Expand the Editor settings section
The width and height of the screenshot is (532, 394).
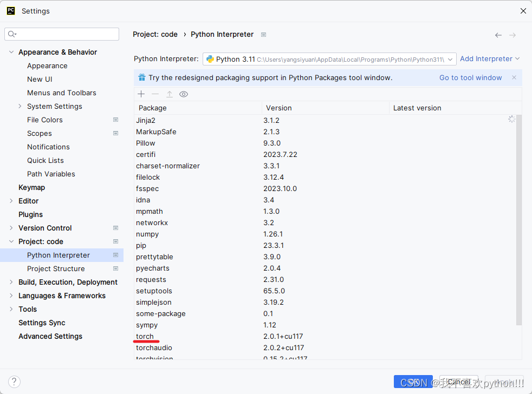pyautogui.click(x=11, y=201)
